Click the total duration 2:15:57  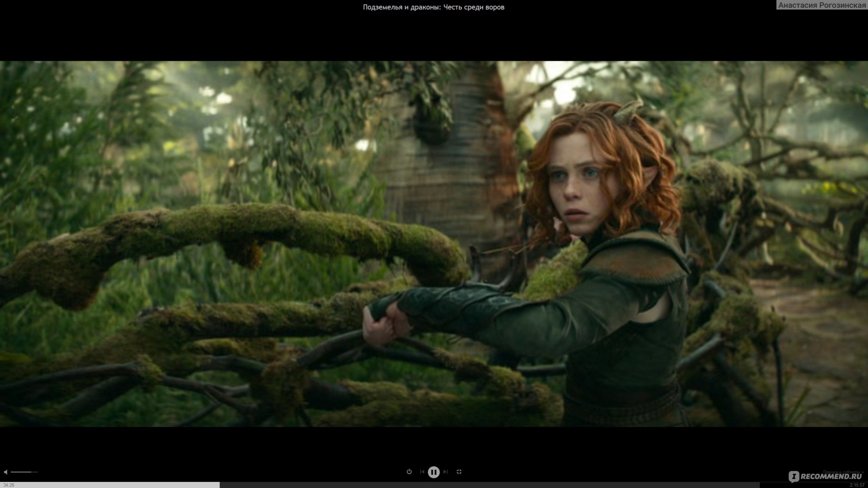857,485
